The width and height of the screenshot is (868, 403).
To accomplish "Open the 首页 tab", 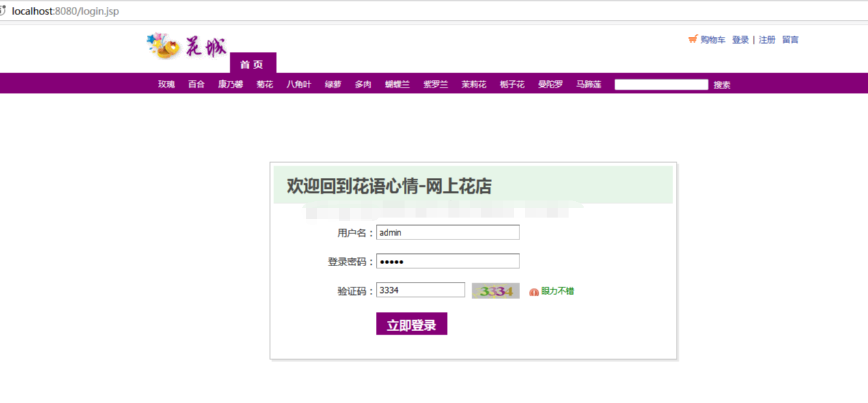I will click(252, 64).
